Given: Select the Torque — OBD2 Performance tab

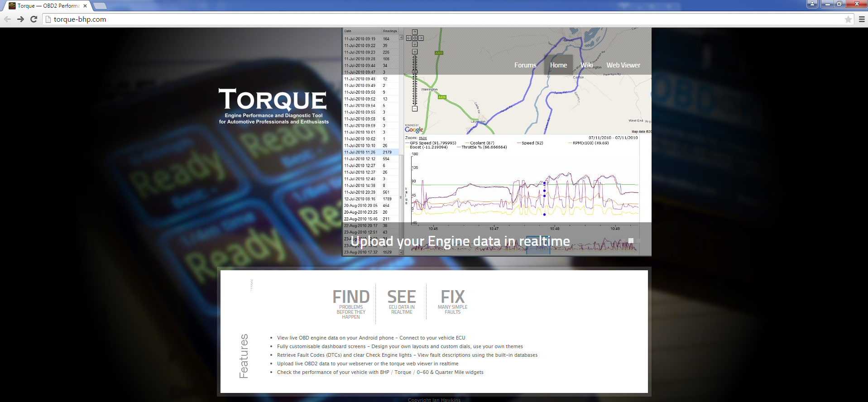Looking at the screenshot, I should pyautogui.click(x=48, y=6).
